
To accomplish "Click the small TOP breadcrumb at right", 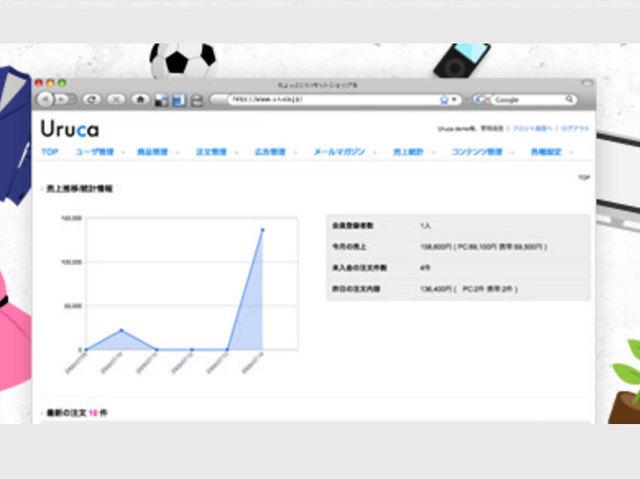I will [x=584, y=177].
